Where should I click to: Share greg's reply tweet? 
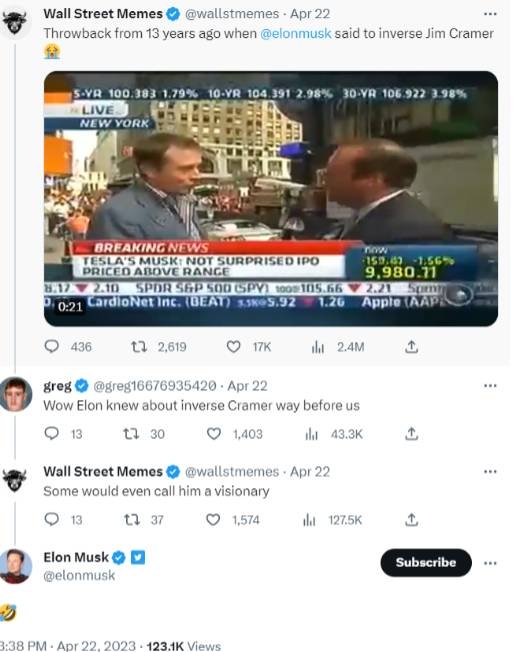[x=411, y=434]
